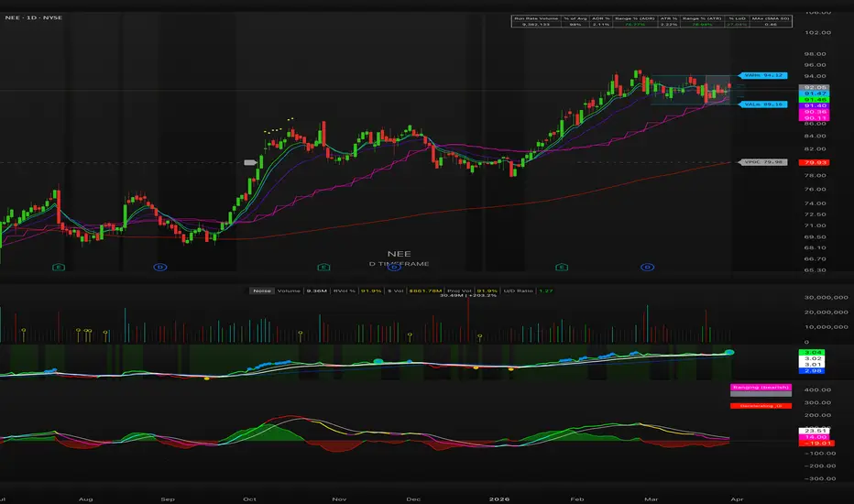Screen dimensions: 854x504
Task: Click the 9,382,133 run rate value
Action: pyautogui.click(x=536, y=25)
